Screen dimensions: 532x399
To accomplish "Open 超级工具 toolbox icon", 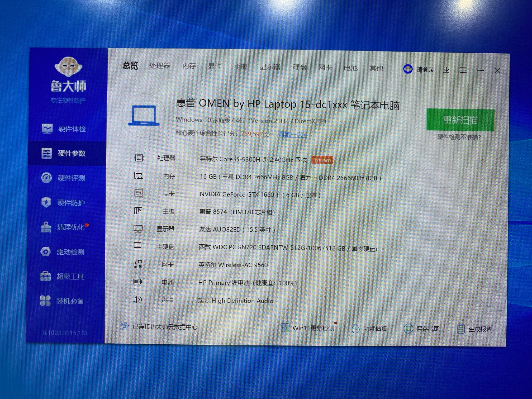I will tap(45, 276).
